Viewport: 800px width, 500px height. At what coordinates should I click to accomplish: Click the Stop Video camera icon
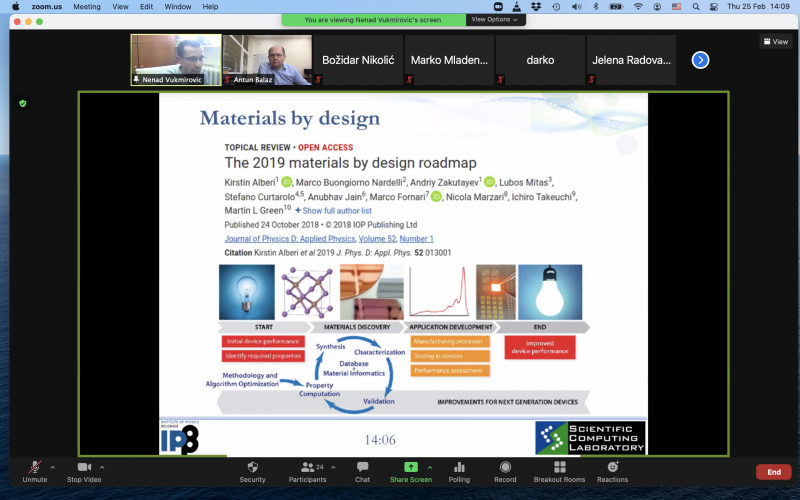point(84,467)
